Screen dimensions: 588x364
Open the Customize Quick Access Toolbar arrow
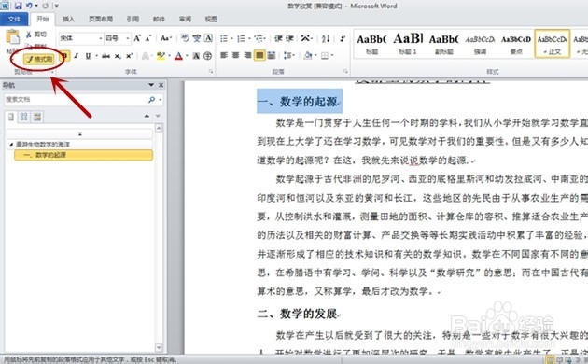[x=56, y=6]
